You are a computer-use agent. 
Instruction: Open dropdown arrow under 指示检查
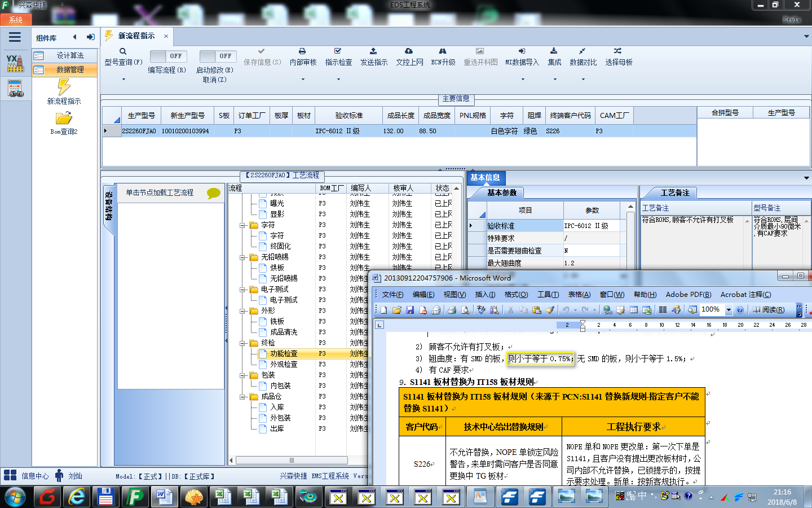(x=338, y=80)
